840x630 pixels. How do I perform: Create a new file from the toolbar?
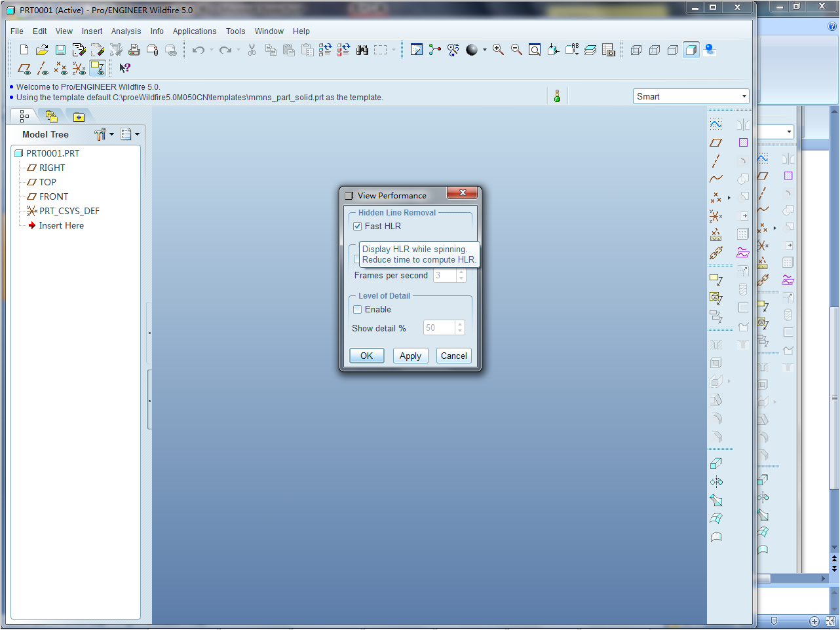click(24, 50)
